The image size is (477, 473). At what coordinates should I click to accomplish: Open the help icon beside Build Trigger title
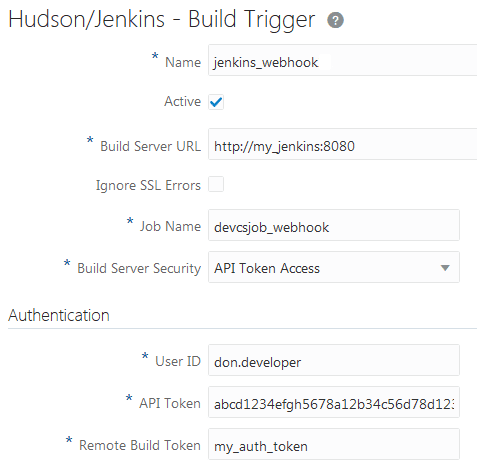click(335, 20)
